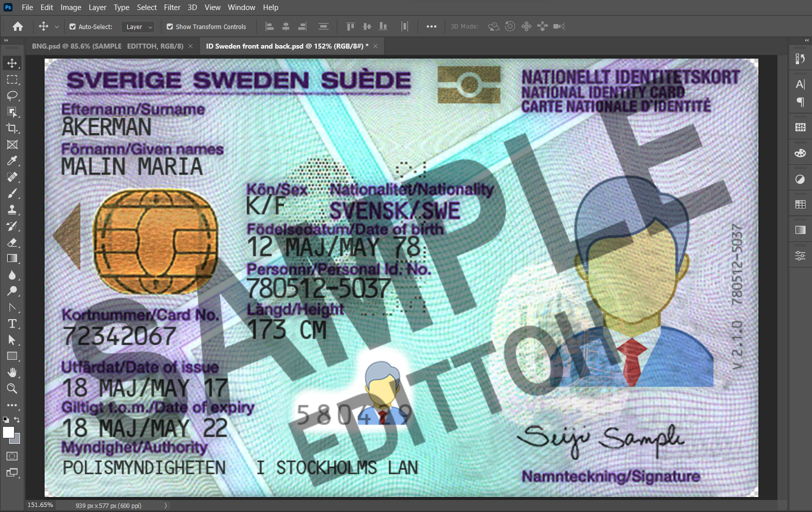Image resolution: width=812 pixels, height=512 pixels.
Task: Switch to the BNG.psd document tab
Action: (108, 46)
